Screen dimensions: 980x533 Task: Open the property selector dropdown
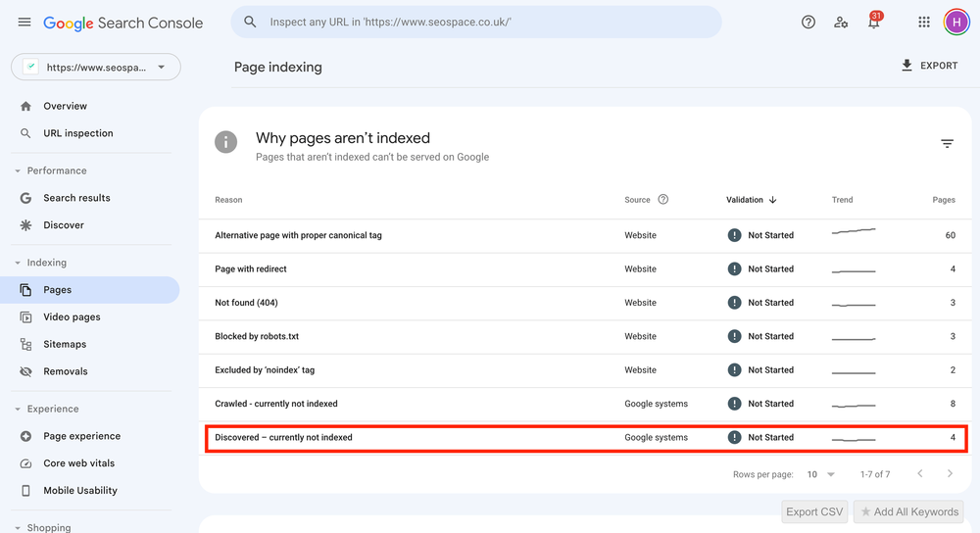(96, 67)
